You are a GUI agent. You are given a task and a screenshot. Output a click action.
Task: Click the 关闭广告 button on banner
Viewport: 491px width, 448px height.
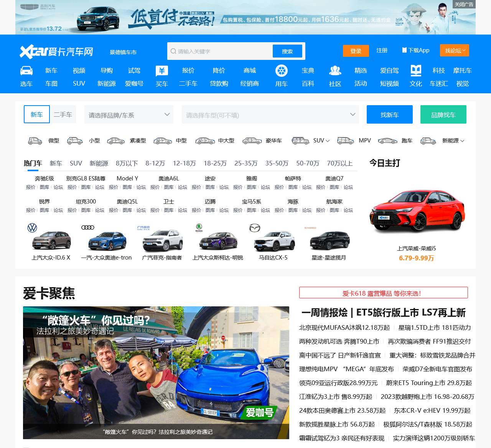(x=464, y=4)
